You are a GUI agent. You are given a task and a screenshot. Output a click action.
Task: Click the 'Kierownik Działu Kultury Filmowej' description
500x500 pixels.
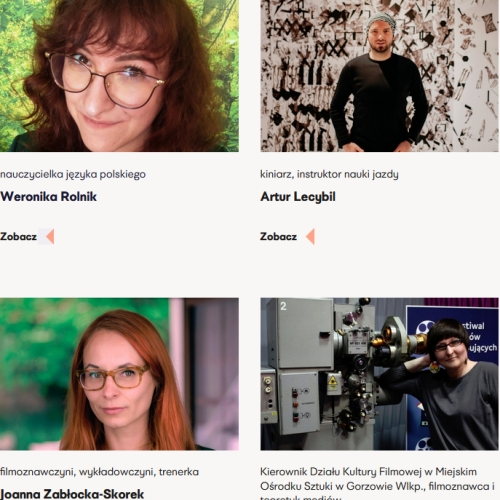point(377,483)
